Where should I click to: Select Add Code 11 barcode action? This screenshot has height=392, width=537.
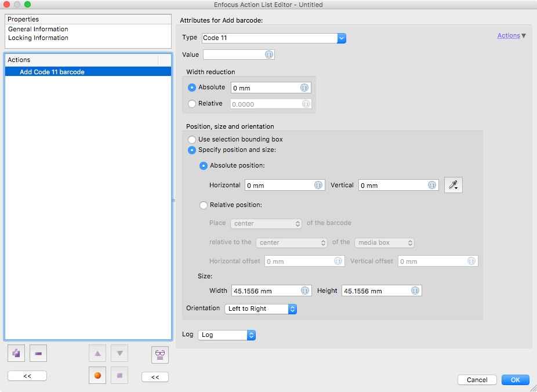[x=88, y=72]
